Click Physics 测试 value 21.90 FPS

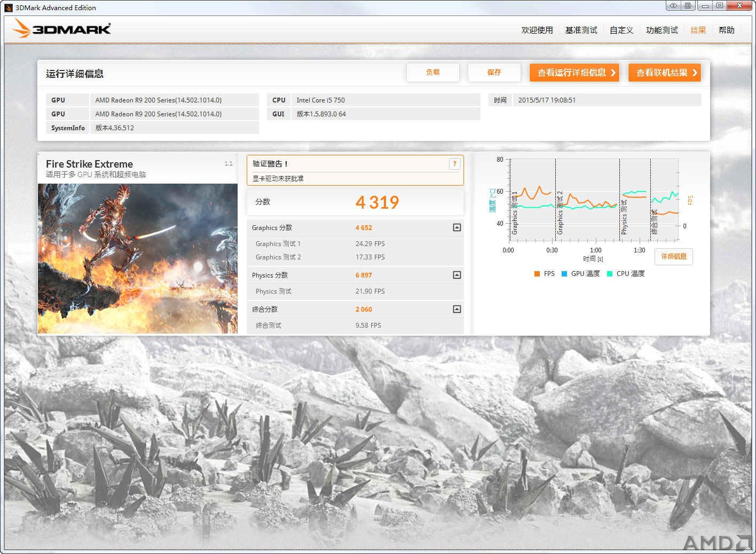pos(370,291)
